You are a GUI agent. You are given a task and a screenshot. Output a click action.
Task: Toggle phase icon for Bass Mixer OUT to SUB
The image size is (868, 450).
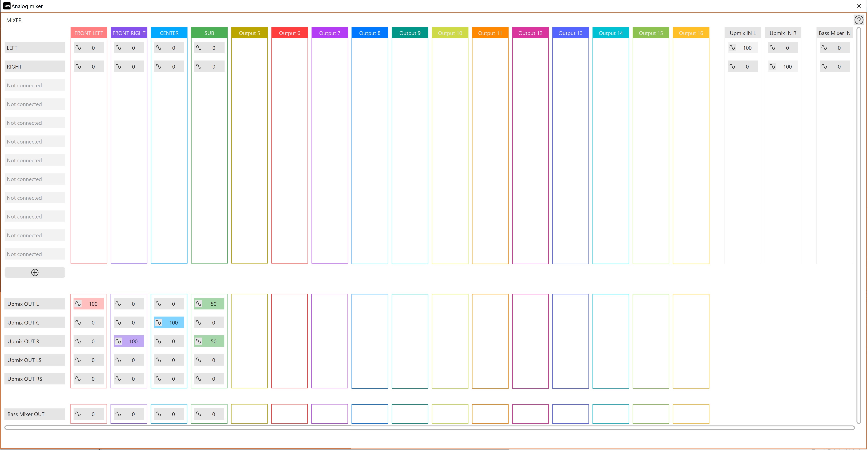(198, 414)
